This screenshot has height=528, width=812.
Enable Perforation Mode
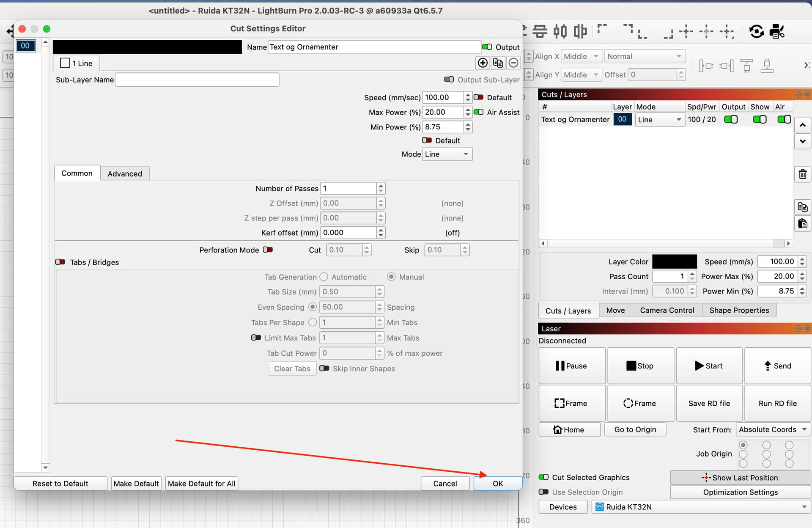(x=268, y=250)
